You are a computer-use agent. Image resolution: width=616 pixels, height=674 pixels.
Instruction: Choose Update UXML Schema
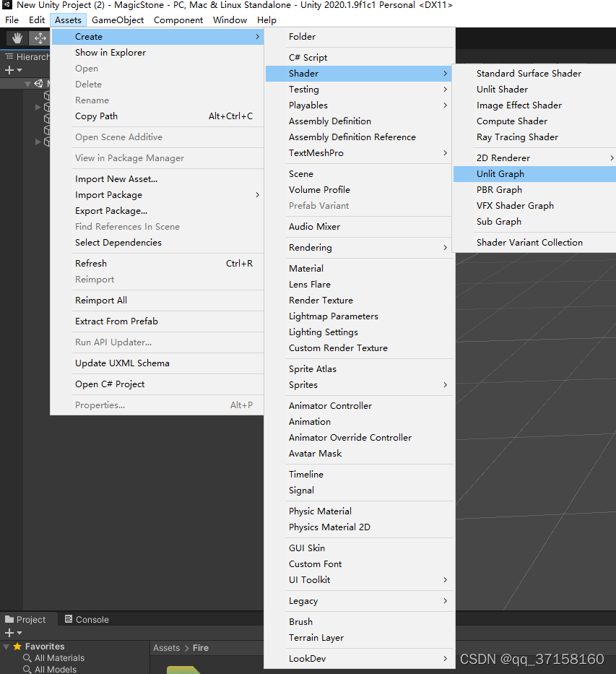[157, 363]
